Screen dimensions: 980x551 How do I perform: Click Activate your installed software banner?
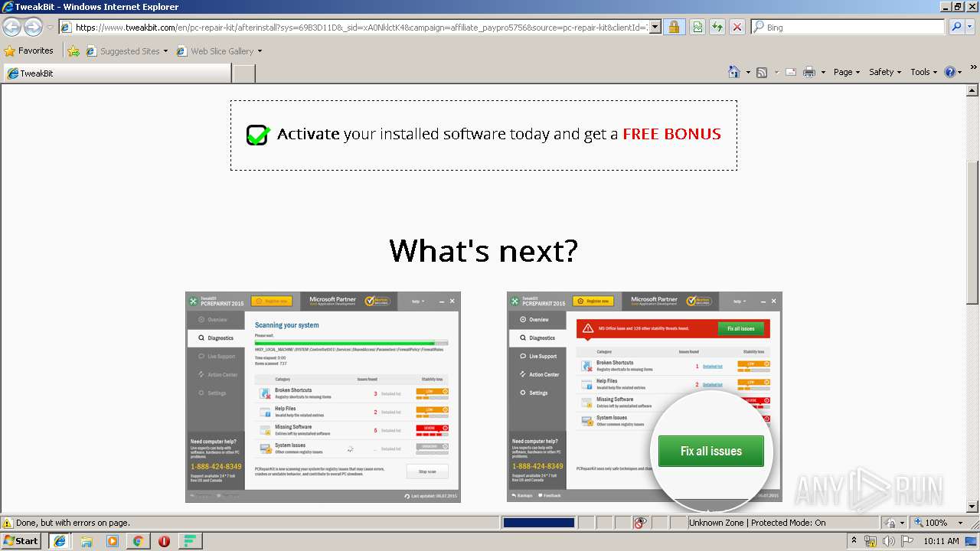pyautogui.click(x=484, y=135)
